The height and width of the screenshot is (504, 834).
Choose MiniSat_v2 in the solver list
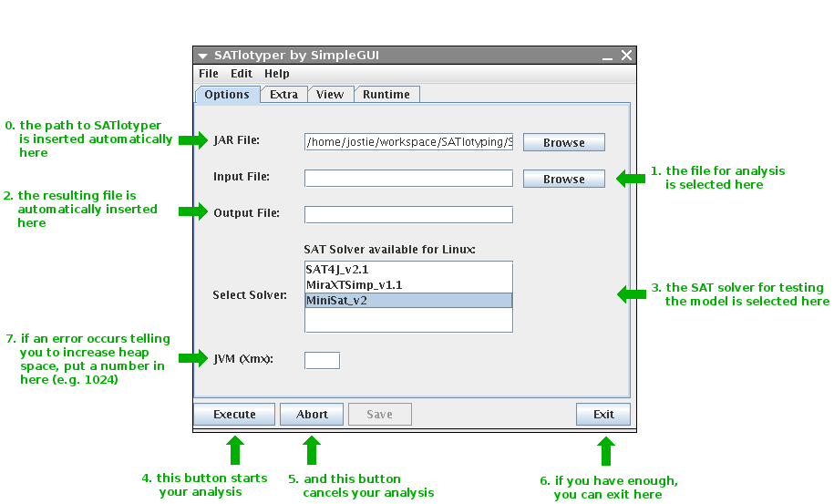[x=408, y=301]
